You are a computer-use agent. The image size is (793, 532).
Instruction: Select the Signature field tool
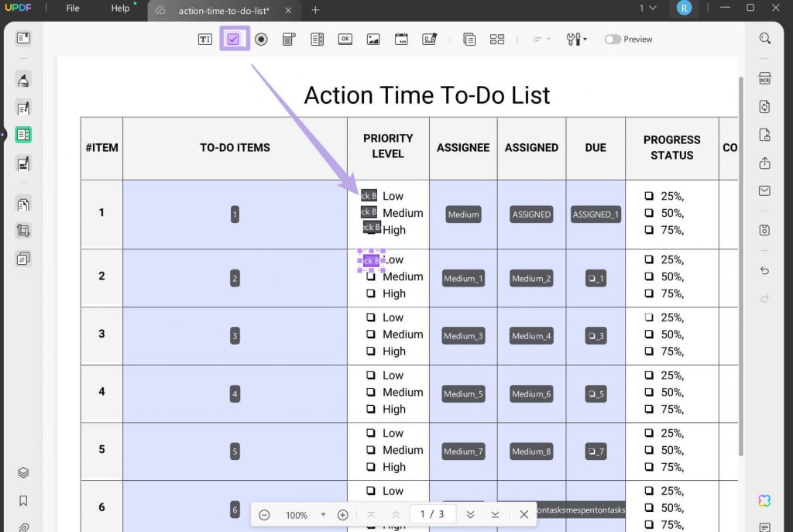tap(429, 39)
